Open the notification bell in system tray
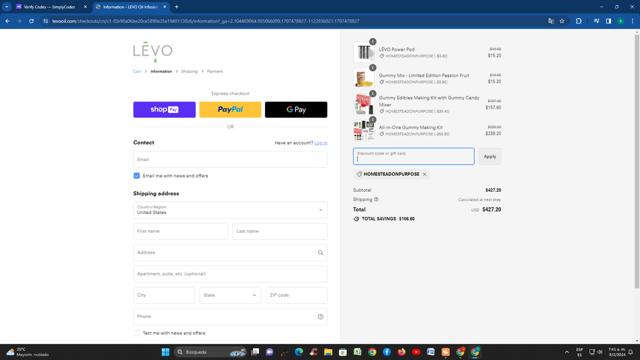Viewport: 640px width, 360px height. 631,352
